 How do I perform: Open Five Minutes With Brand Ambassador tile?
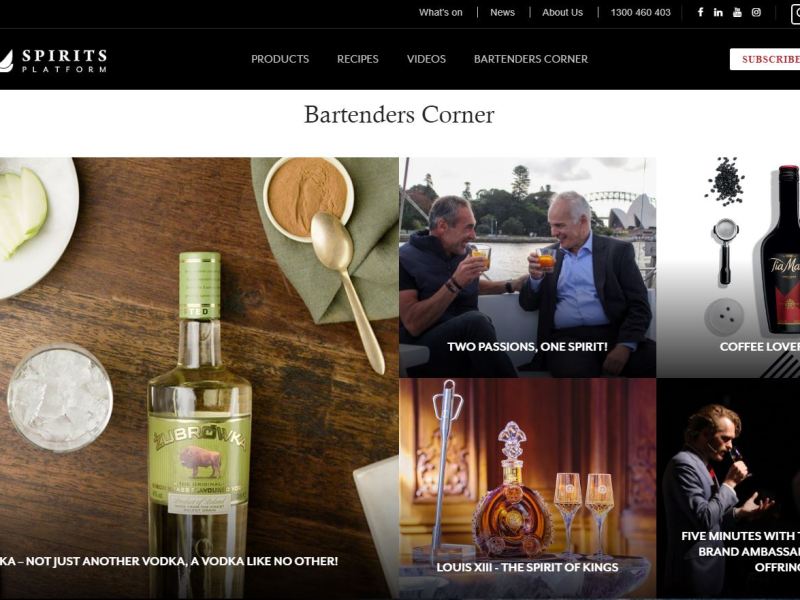click(728, 488)
